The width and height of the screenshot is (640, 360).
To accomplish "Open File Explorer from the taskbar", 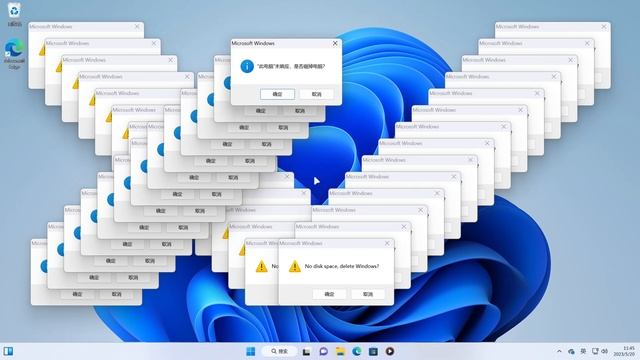I will [x=340, y=351].
